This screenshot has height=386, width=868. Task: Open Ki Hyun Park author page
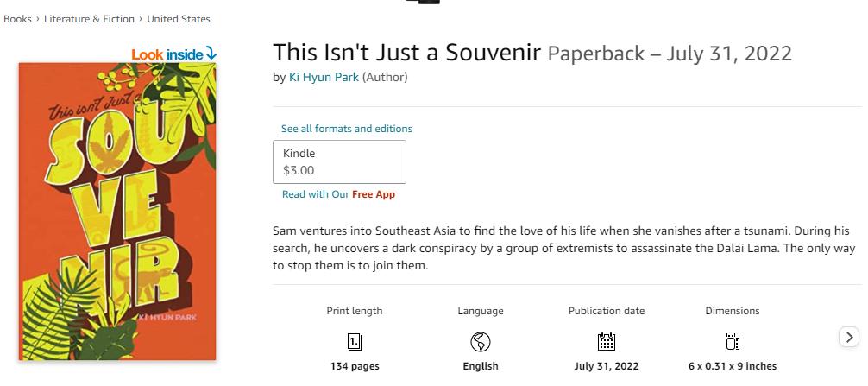point(324,77)
